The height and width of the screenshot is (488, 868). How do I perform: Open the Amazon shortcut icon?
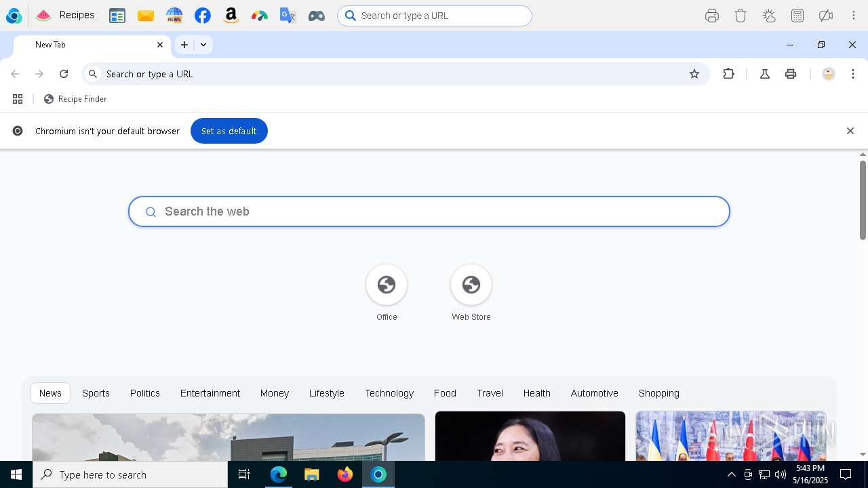coord(231,16)
